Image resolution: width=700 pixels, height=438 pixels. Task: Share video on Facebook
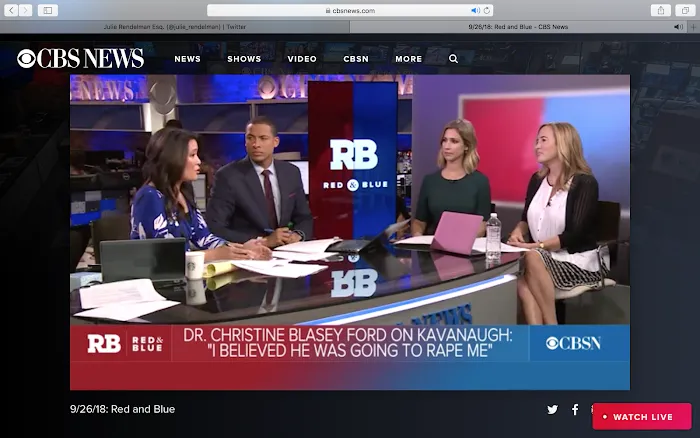coord(575,410)
